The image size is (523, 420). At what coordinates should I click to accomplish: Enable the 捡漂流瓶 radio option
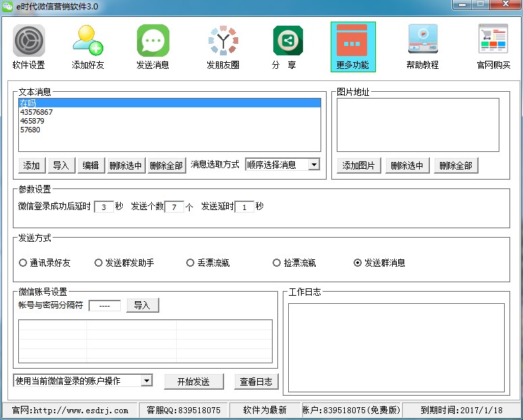coord(277,263)
